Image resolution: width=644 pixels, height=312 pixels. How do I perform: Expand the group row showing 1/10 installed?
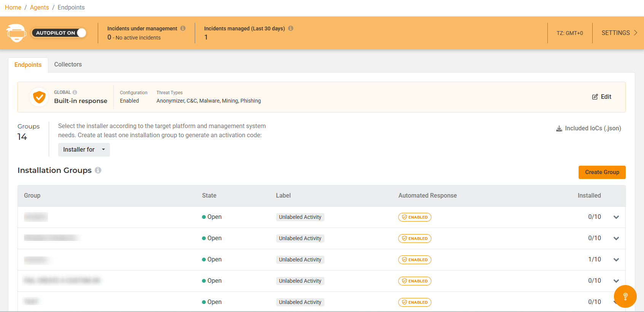tap(616, 260)
